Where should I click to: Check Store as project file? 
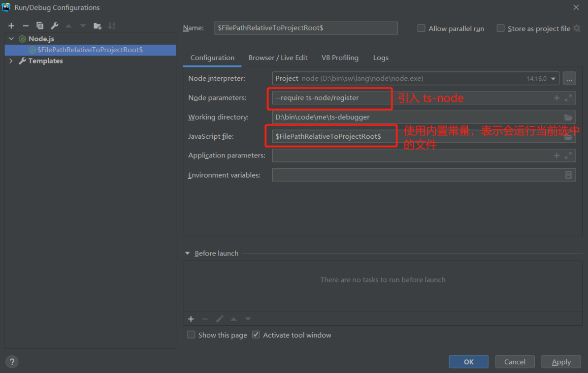point(500,29)
